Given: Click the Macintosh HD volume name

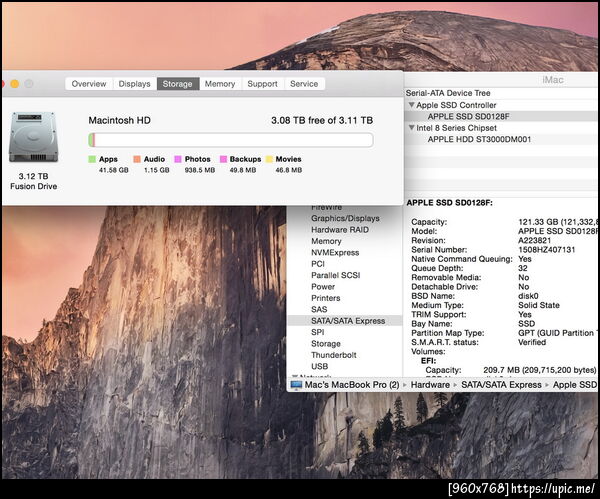Looking at the screenshot, I should click(119, 121).
